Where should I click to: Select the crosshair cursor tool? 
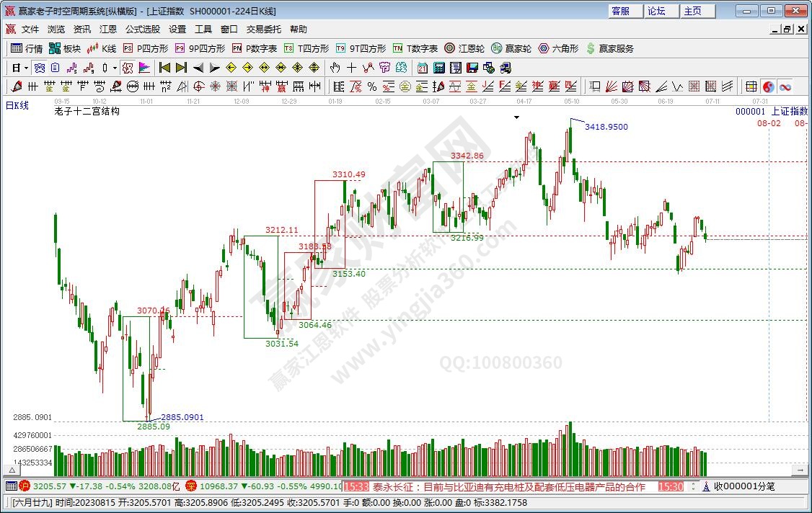coord(351,68)
